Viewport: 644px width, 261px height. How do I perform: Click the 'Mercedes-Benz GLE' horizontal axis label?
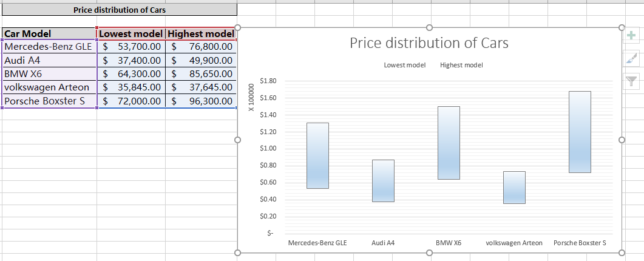coord(317,243)
